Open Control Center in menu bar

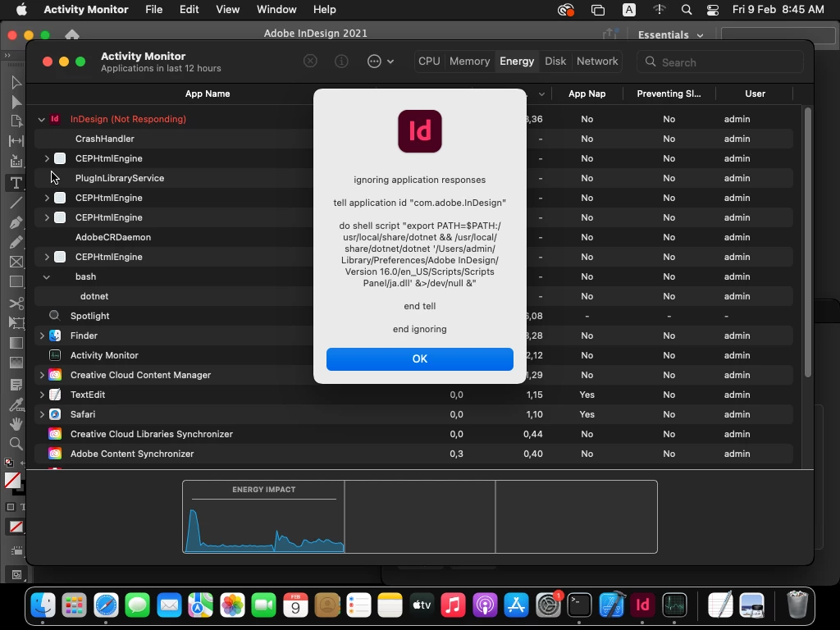(x=713, y=10)
